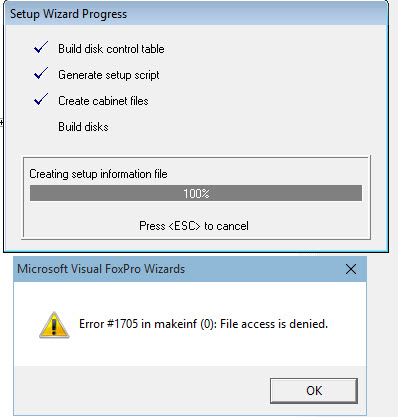Close the Microsoft Visual FoxPro Wizards dialog
This screenshot has width=398, height=417.
coord(351,269)
